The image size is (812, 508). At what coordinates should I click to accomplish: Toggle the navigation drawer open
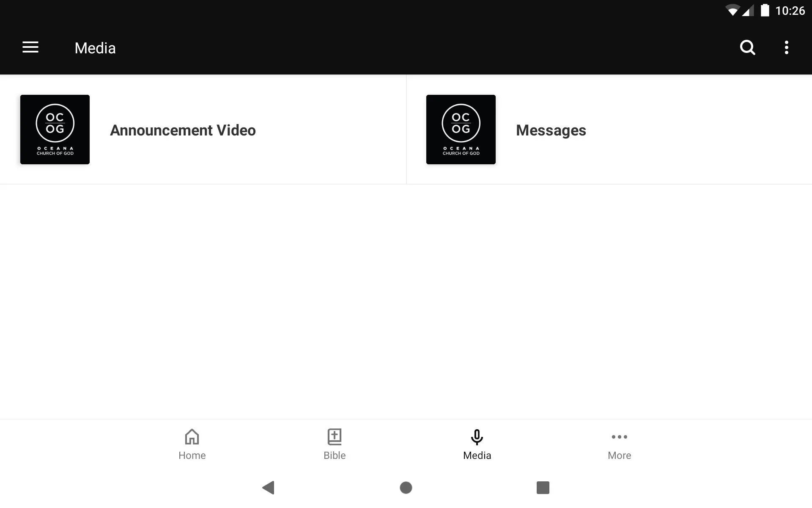[x=30, y=48]
